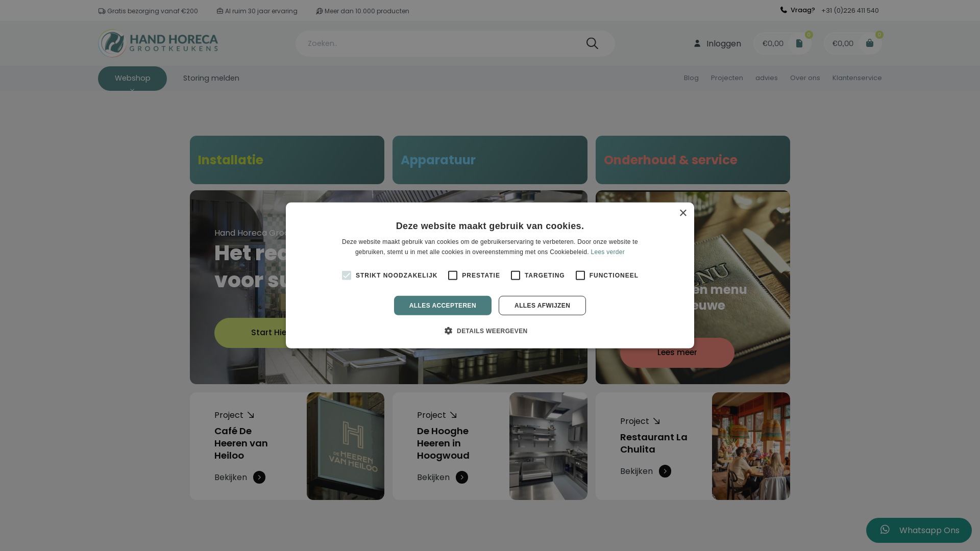Image resolution: width=980 pixels, height=551 pixels.
Task: Click the Hand Horeca Grootkeukens logo
Action: pos(158,43)
